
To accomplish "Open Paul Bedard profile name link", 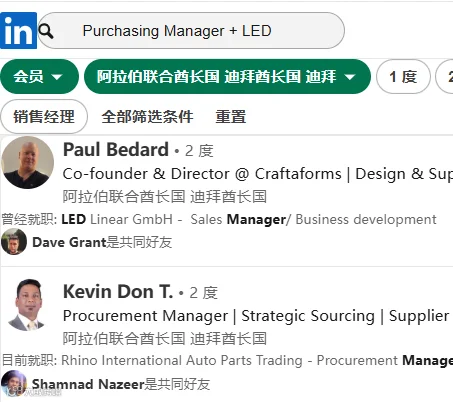I will [x=116, y=150].
